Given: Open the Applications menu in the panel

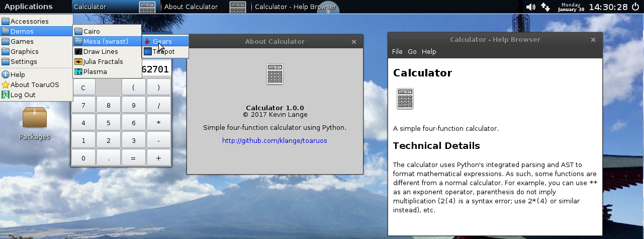Looking at the screenshot, I should 29,7.
